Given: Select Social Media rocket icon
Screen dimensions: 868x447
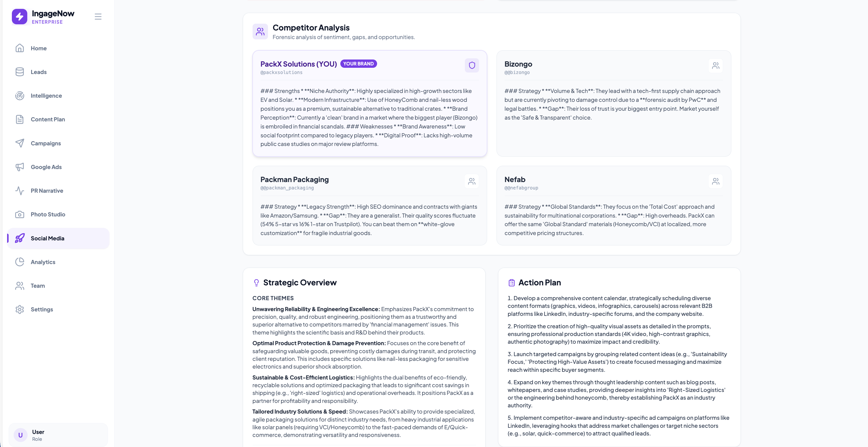Looking at the screenshot, I should pyautogui.click(x=20, y=238).
